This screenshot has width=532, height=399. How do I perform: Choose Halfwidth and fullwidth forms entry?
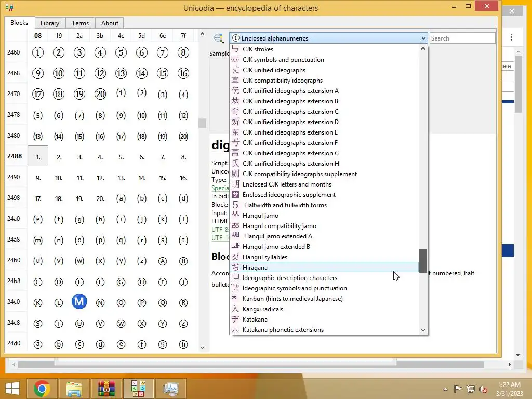pos(324,205)
